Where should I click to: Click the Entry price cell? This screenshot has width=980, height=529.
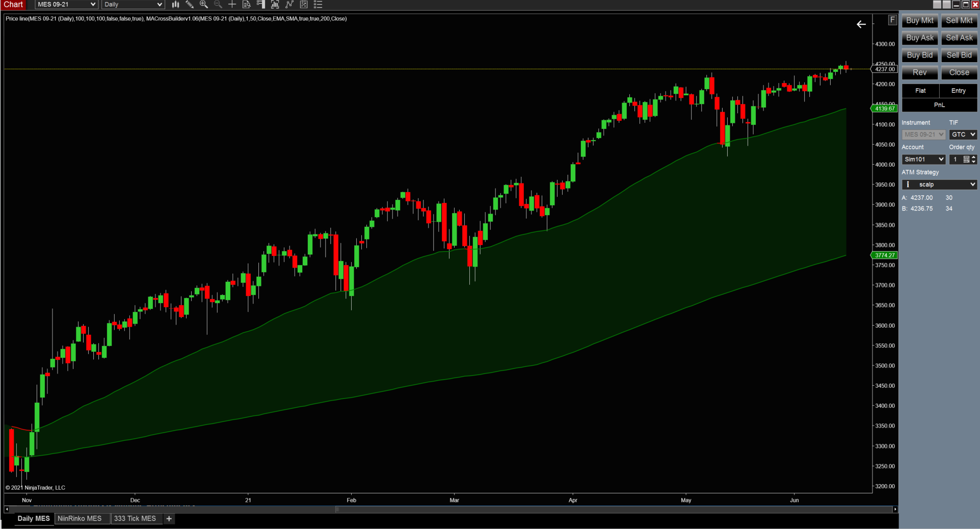pyautogui.click(x=958, y=91)
